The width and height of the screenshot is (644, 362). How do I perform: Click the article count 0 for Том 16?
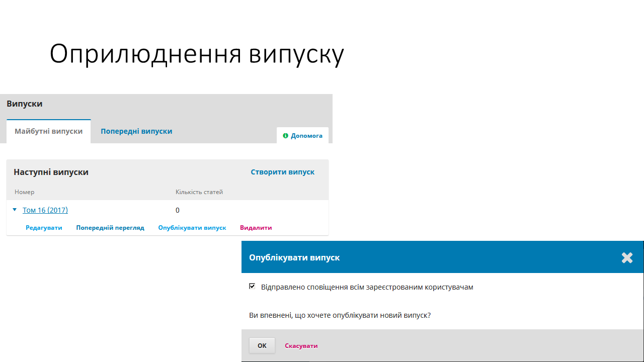click(178, 210)
